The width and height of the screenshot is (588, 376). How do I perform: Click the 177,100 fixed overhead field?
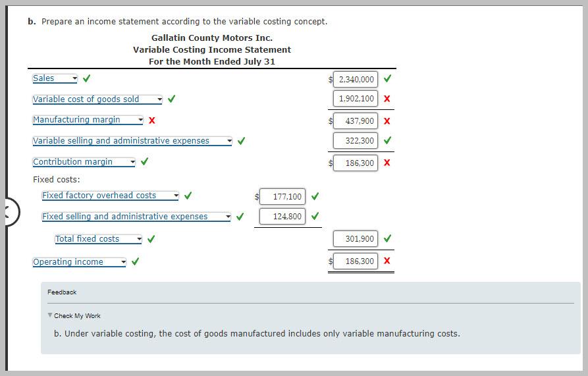(x=282, y=196)
